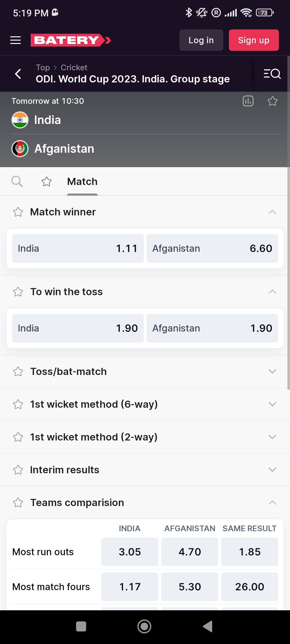Go back using the left arrow
Image resolution: width=290 pixels, height=644 pixels.
point(18,74)
